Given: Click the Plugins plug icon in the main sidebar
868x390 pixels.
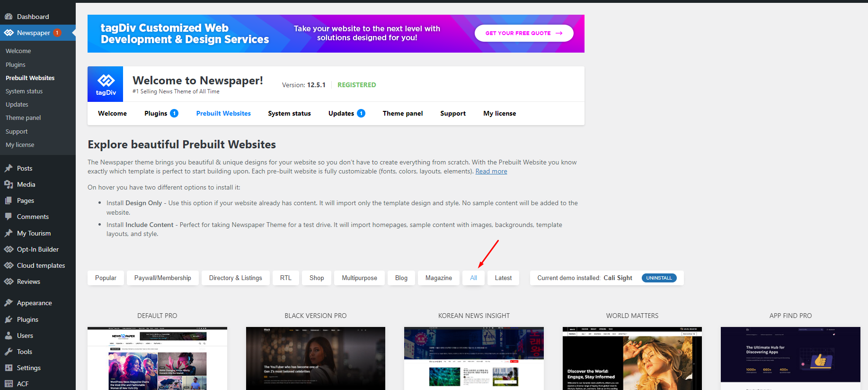Looking at the screenshot, I should pyautogui.click(x=9, y=319).
